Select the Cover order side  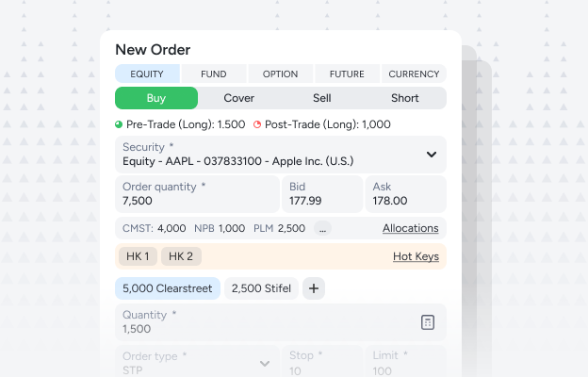pyautogui.click(x=239, y=98)
